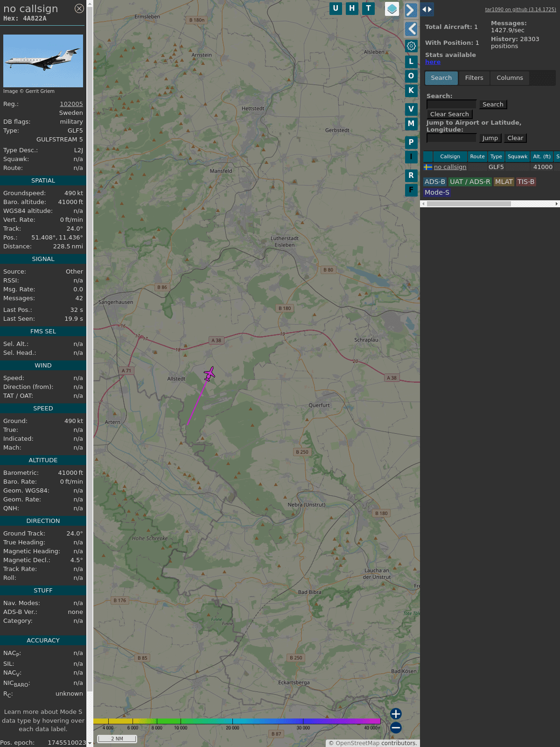Viewport: 560px width, 747px height.
Task: Select the magenta aircraft icon on map
Action: point(210,373)
